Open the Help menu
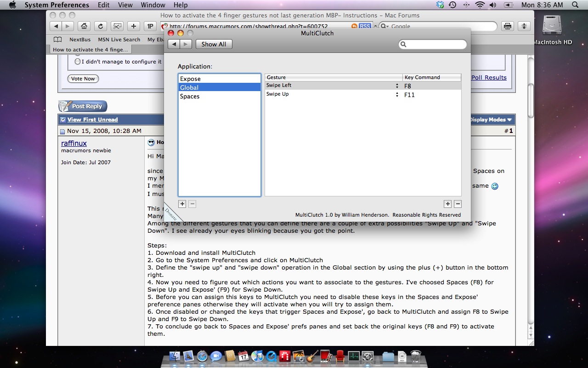Viewport: 588px width, 368px height. 181,5
